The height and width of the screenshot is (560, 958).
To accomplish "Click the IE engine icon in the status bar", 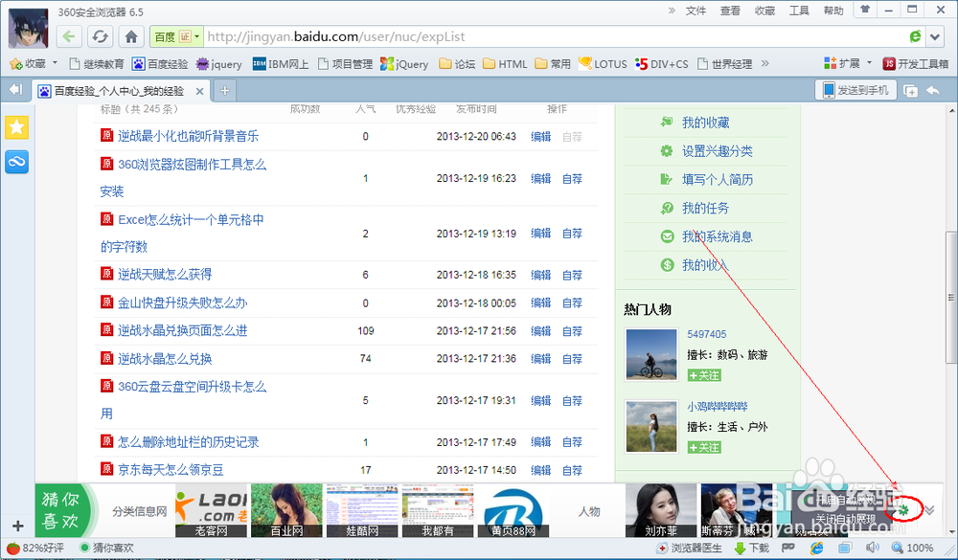I will pyautogui.click(x=817, y=548).
